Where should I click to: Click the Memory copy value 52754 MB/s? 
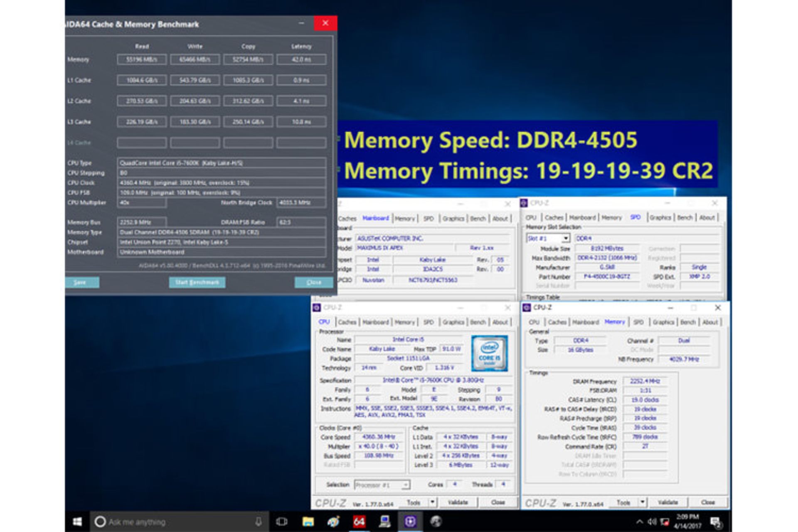pyautogui.click(x=248, y=59)
